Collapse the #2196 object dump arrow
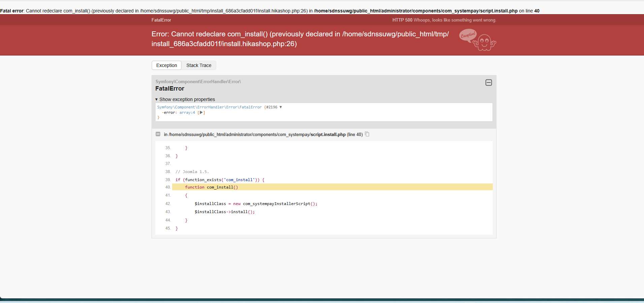The height and width of the screenshot is (303, 644). click(281, 107)
